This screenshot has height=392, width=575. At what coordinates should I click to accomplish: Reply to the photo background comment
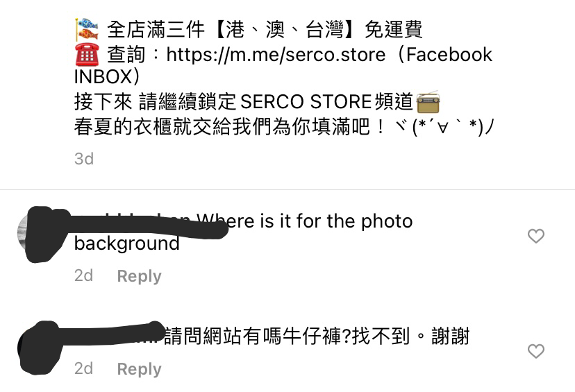pos(139,276)
